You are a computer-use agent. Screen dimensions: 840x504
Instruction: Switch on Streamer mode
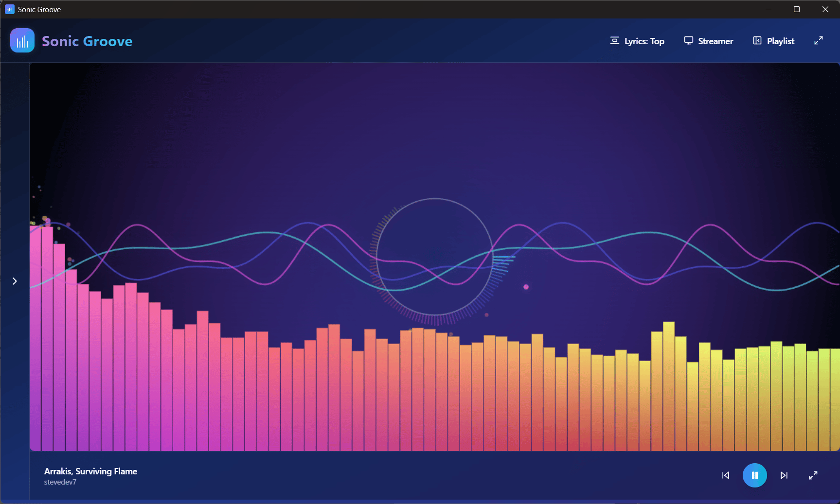[709, 41]
